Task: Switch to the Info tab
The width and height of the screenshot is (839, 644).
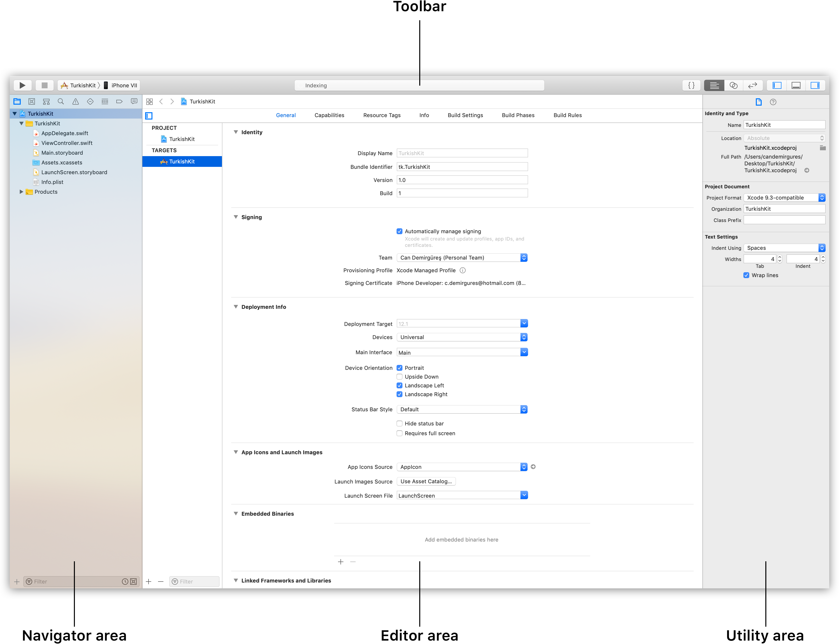Action: click(424, 115)
